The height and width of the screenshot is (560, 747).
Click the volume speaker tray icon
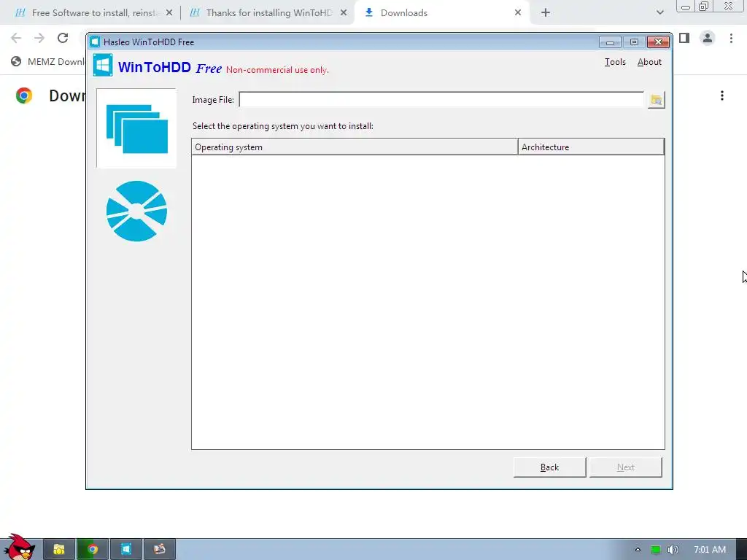(x=673, y=550)
